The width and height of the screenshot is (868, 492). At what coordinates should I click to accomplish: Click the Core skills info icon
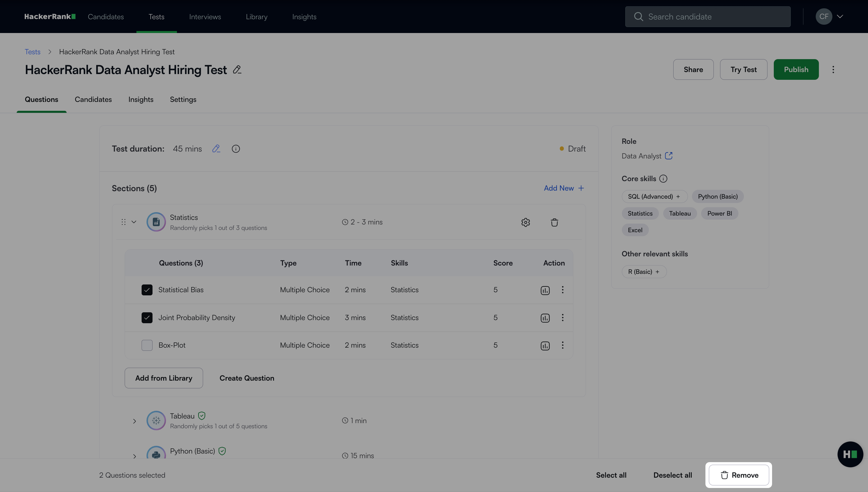(663, 179)
